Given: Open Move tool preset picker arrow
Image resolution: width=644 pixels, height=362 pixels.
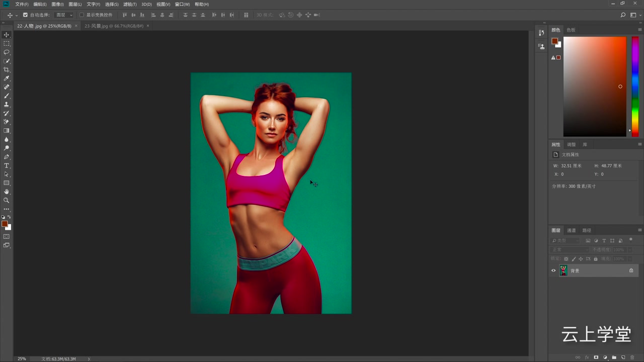Looking at the screenshot, I should pos(17,15).
